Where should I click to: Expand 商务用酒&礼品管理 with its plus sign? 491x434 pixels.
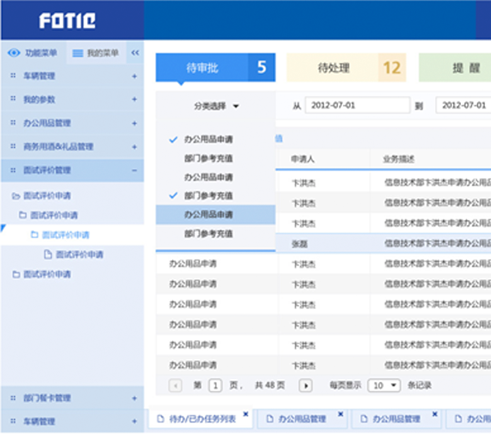pos(134,147)
